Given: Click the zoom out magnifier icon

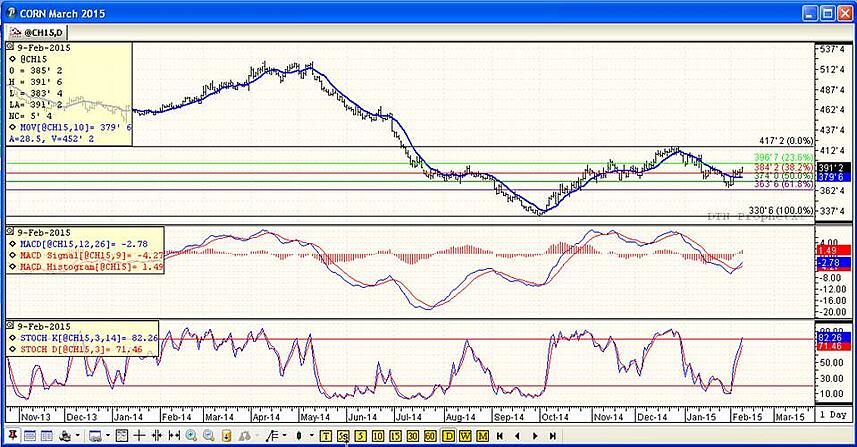Looking at the screenshot, I should click(x=209, y=436).
